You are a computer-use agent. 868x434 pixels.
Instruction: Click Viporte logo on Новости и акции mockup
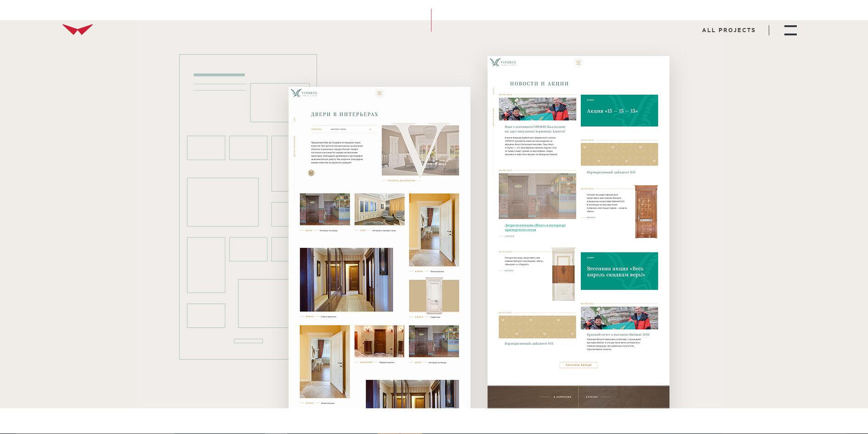click(503, 62)
